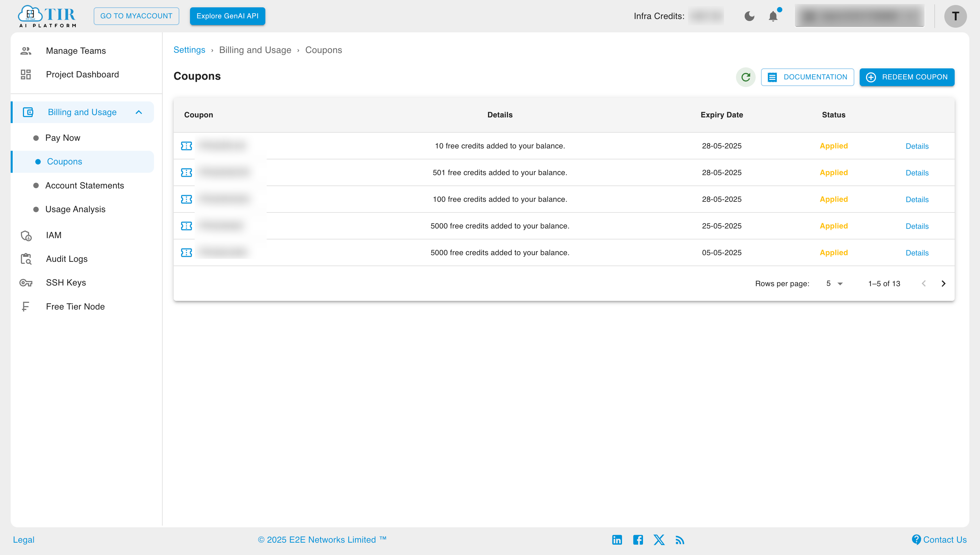Screen dimensions: 980x555
Task: Open SSH Keys menu item
Action: click(82, 283)
